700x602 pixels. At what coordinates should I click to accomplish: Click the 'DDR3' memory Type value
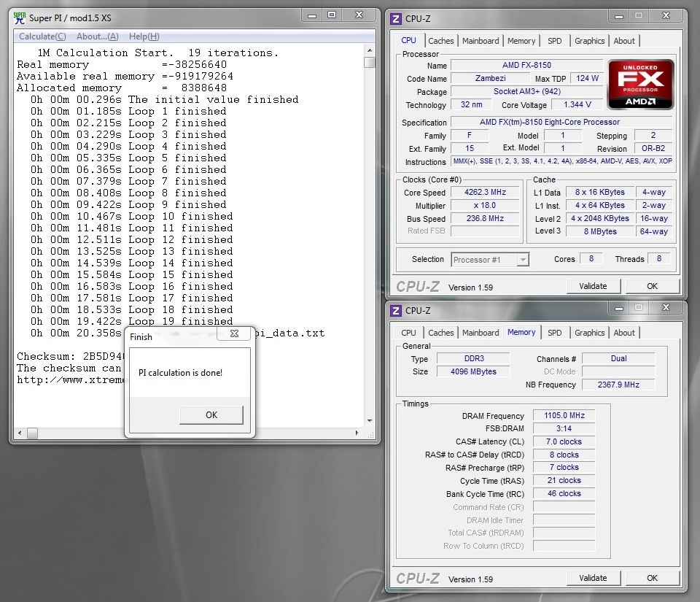click(x=473, y=358)
